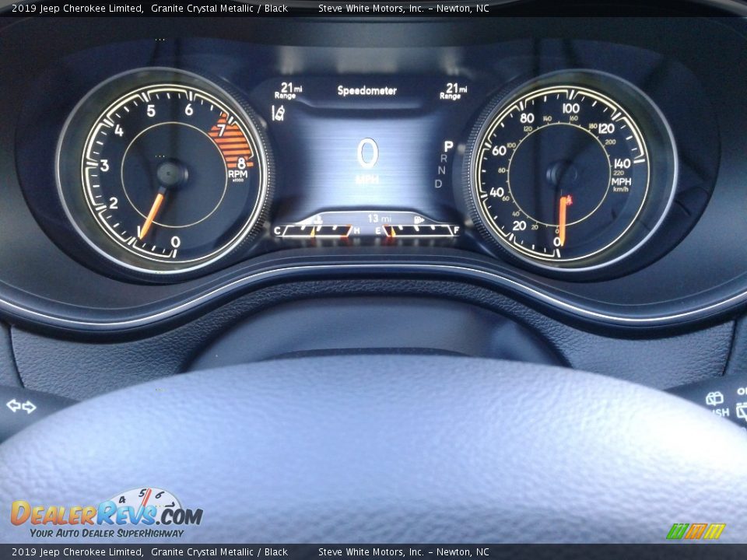
Task: Click the Speedometer screen title
Action: (366, 91)
